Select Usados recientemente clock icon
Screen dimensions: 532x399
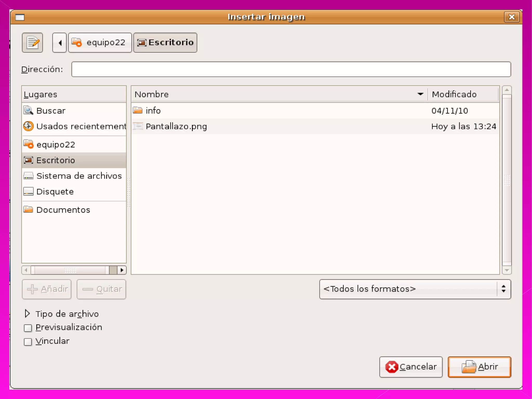28,126
